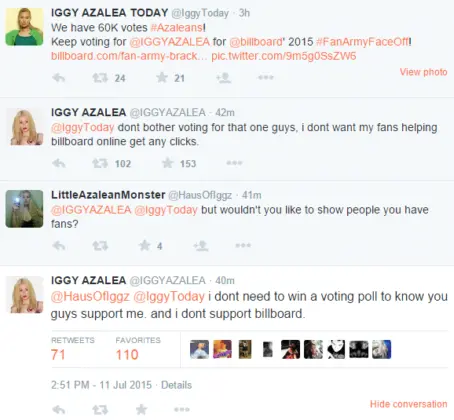Reply to the IGGY AZALEA TODAY tweet

click(x=59, y=78)
